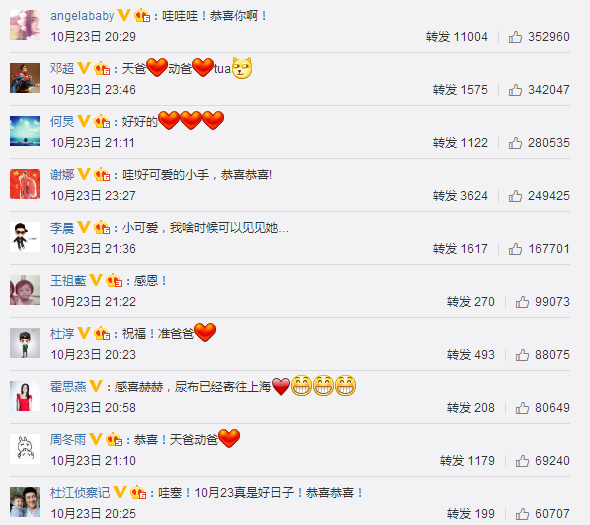This screenshot has width=590, height=525.
Task: Click the crown membership badge beside 杜淳
Action: (x=102, y=333)
